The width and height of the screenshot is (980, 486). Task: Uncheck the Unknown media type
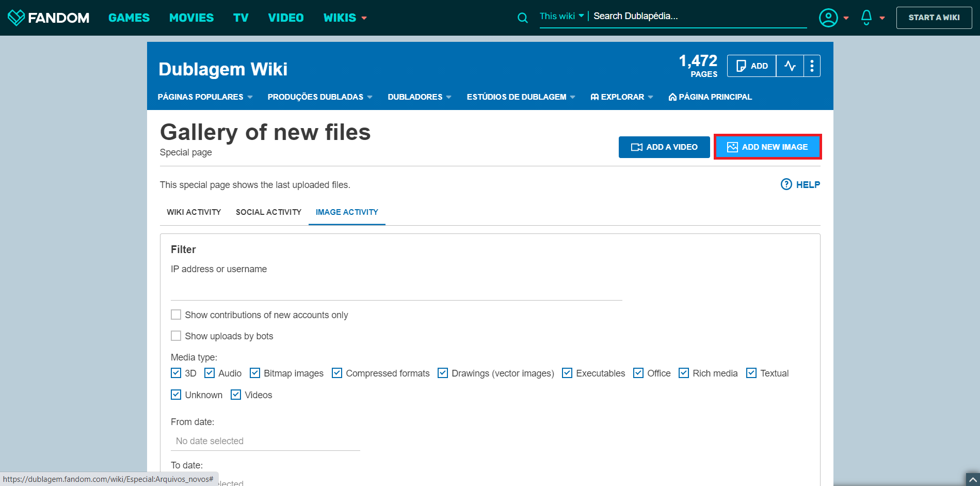tap(176, 395)
